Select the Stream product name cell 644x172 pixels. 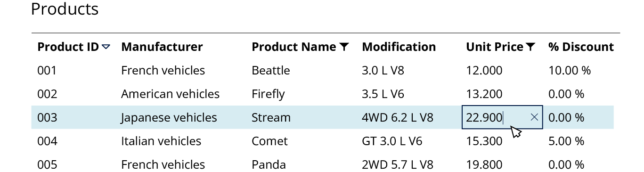tap(271, 117)
